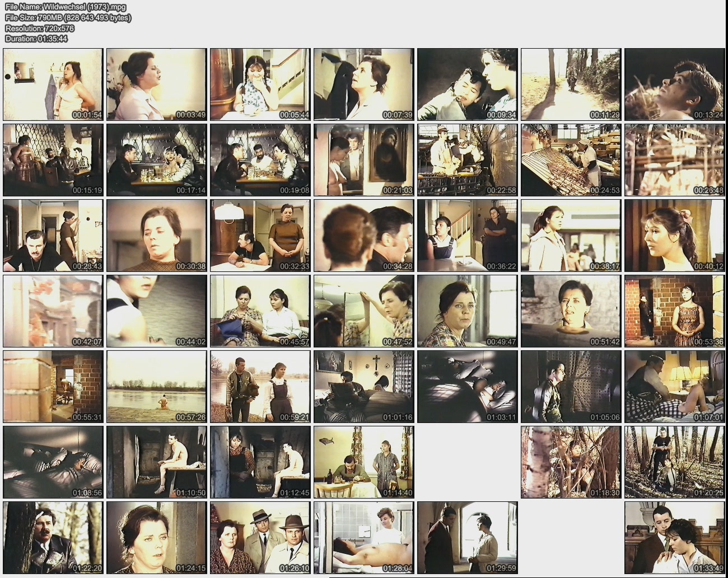This screenshot has width=728, height=578.
Task: Click the brick wall thumbnail at 00:53:36
Action: pyautogui.click(x=674, y=311)
